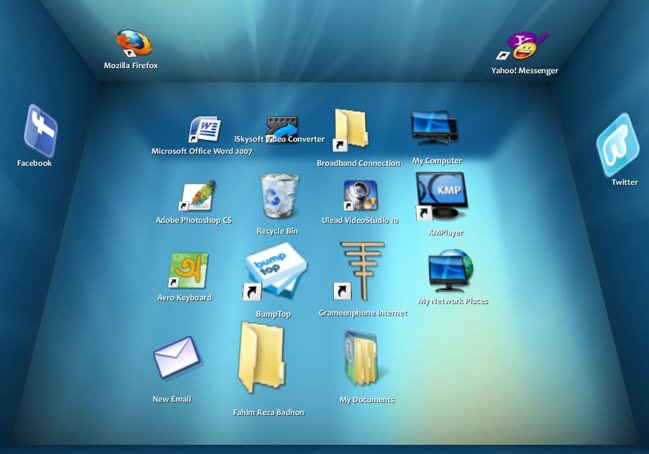Open the Fahim Reza Badhon folder icon
649x454 pixels.
tap(261, 358)
